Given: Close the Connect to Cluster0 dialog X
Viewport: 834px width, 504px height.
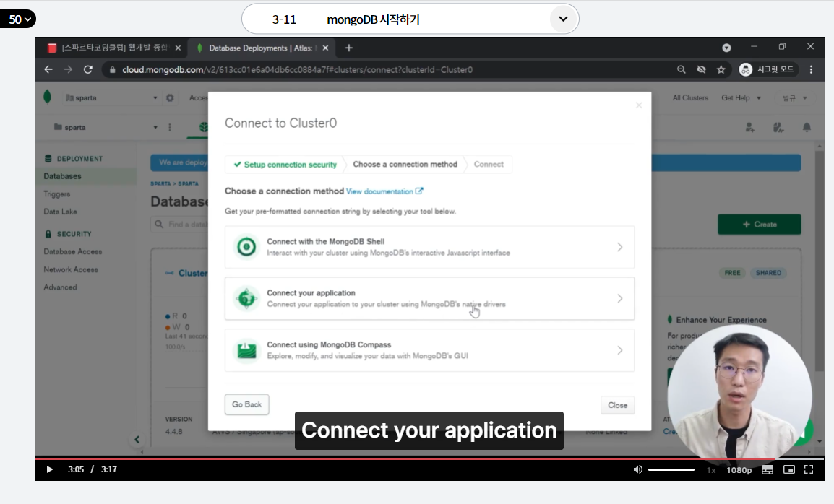Looking at the screenshot, I should 639,105.
